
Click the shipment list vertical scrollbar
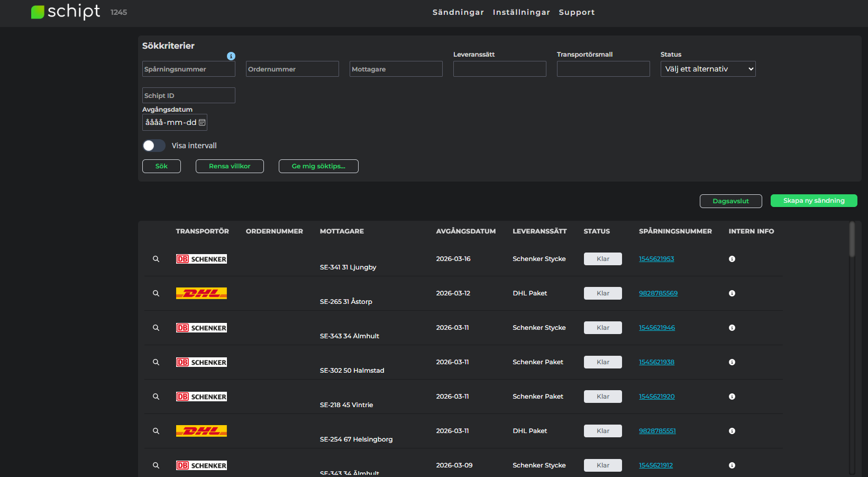pos(852,240)
